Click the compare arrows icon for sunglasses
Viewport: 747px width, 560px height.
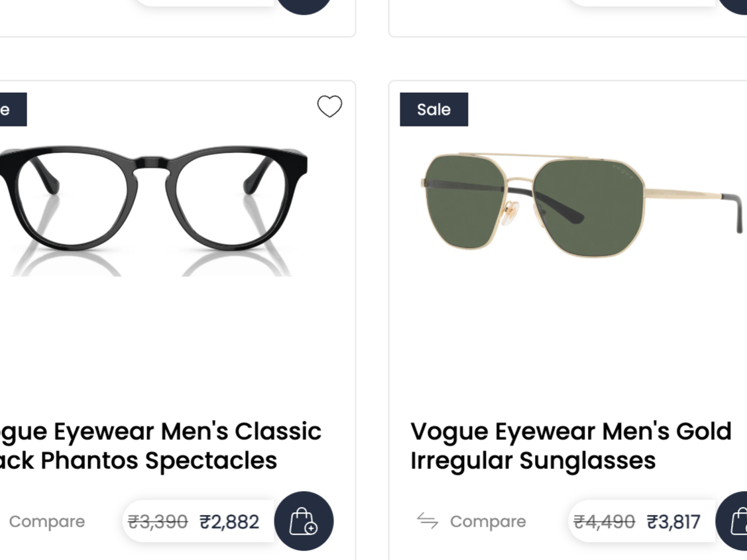428,521
